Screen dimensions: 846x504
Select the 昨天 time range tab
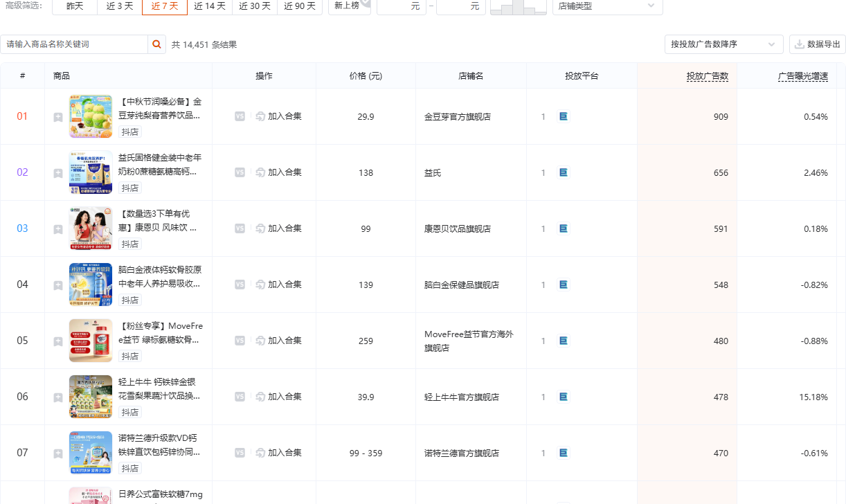tap(75, 6)
